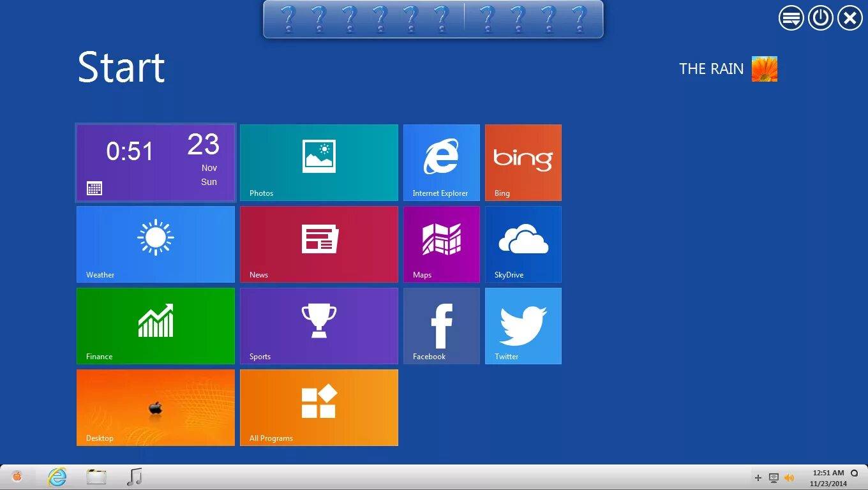Viewport: 868px width, 490px height.
Task: Click the orange apple start button in taskbar
Action: click(x=17, y=476)
